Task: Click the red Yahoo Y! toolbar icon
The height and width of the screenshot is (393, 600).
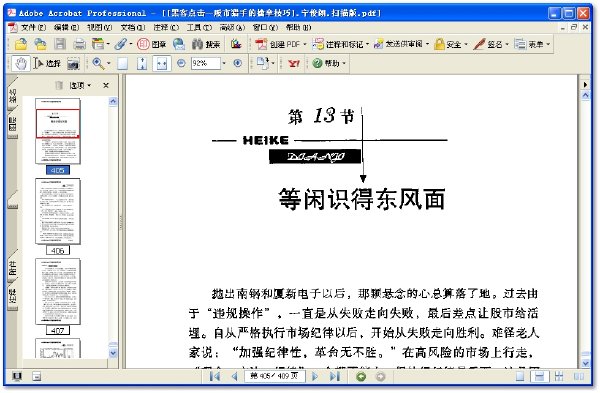Action: [294, 64]
